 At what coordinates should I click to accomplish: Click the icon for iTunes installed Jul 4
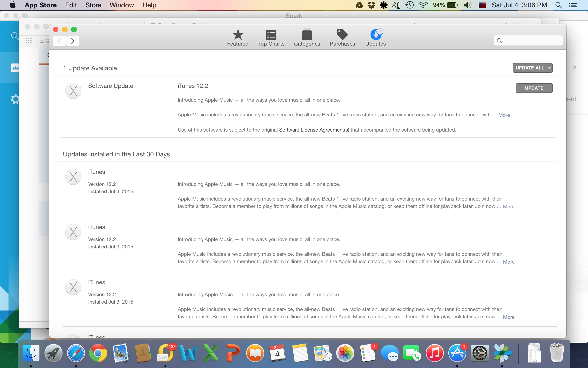coord(73,177)
